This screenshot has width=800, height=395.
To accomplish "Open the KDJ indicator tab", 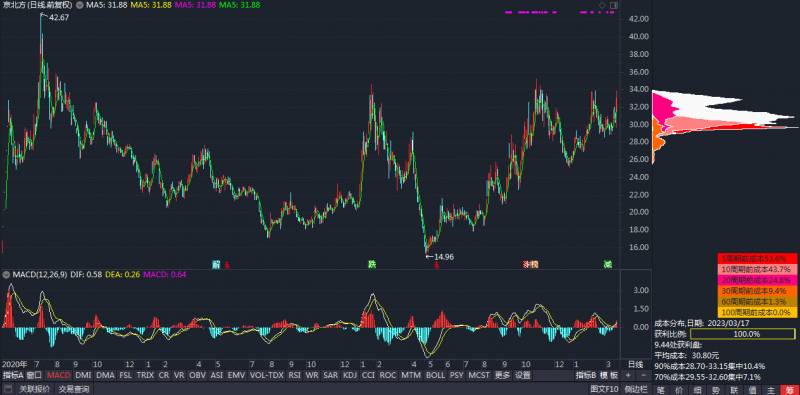I will click(x=350, y=375).
